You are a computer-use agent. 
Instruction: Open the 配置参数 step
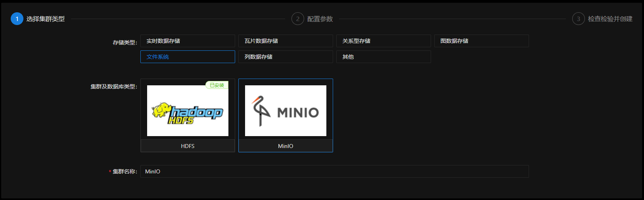320,19
